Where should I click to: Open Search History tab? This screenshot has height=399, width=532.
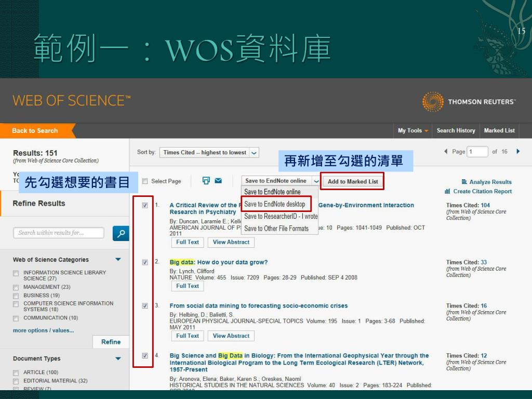click(456, 130)
